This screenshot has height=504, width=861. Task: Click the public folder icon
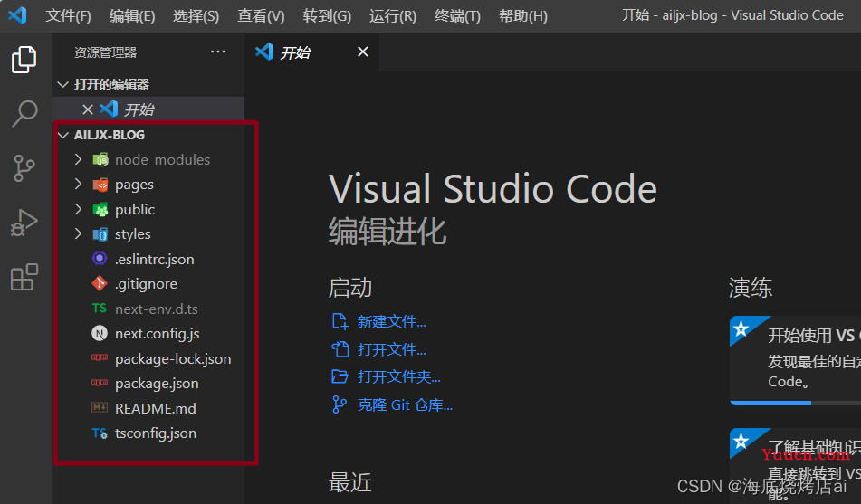[100, 210]
